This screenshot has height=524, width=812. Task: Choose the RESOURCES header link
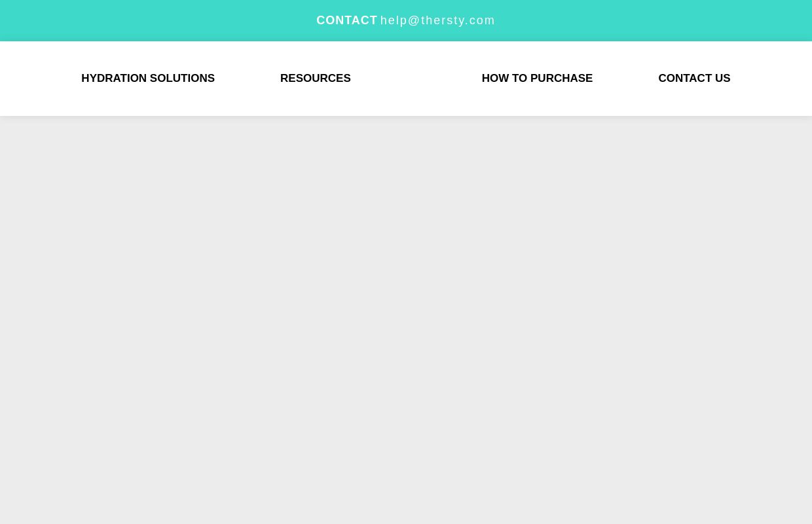tap(316, 79)
